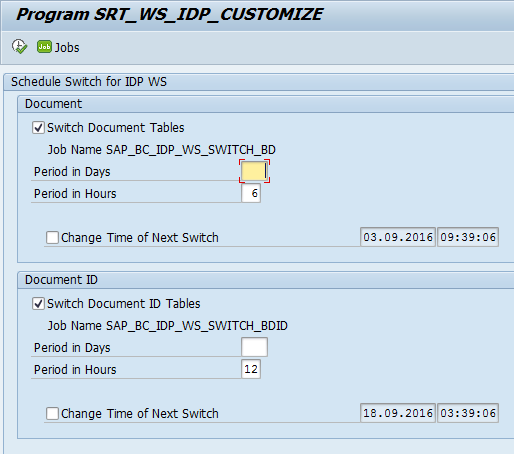
Task: Focus the highlighted Period in Days field under Document
Action: pyautogui.click(x=254, y=171)
